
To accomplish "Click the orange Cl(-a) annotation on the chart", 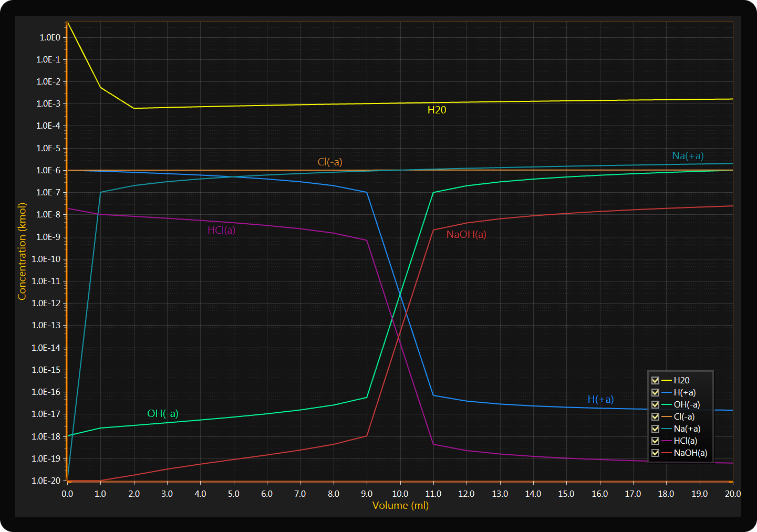I will [x=330, y=162].
